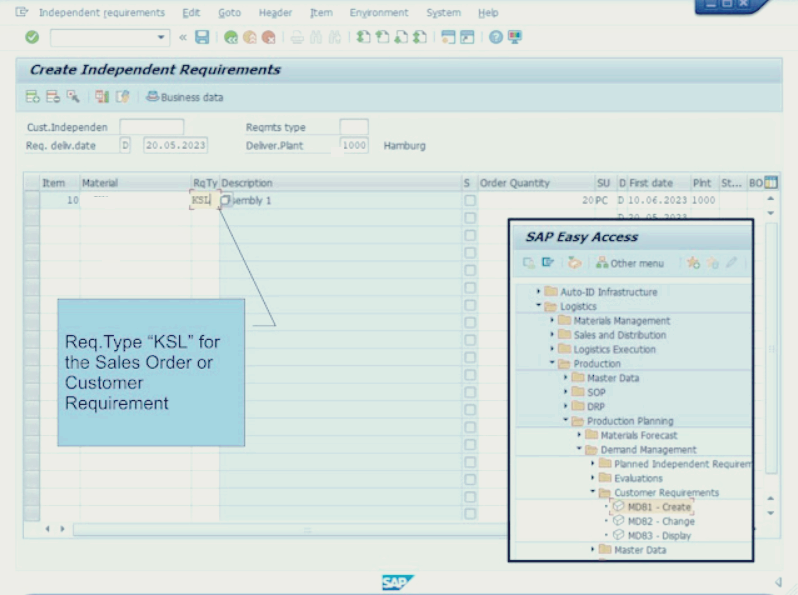798x595 pixels.
Task: Click the Other menu button
Action: 630,263
